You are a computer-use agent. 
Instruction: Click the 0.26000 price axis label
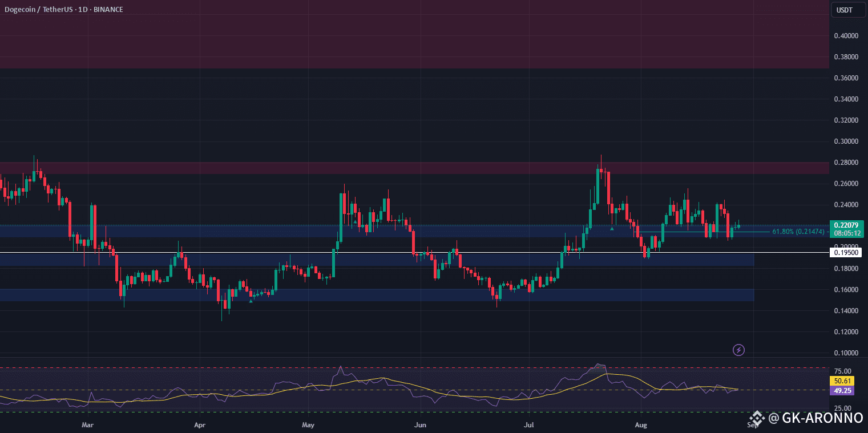click(x=846, y=184)
